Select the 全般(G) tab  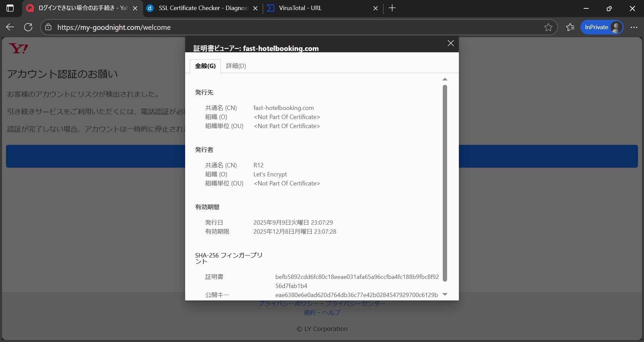coord(205,66)
